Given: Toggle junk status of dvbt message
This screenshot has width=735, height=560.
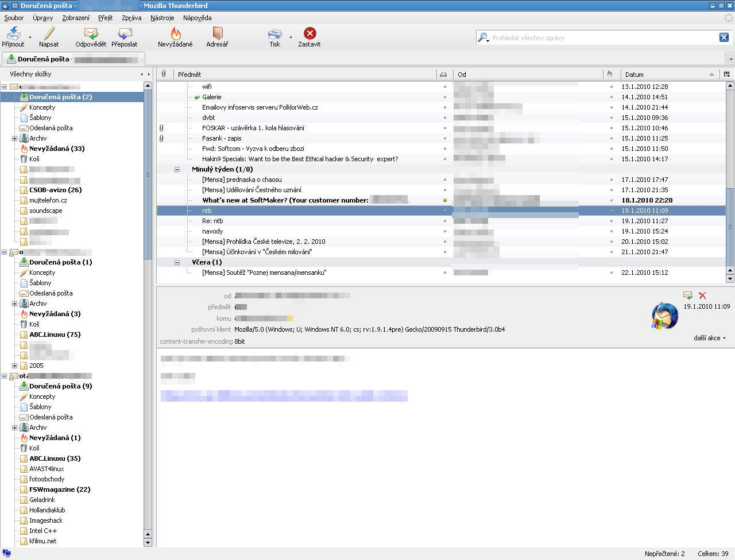Looking at the screenshot, I should tap(611, 118).
